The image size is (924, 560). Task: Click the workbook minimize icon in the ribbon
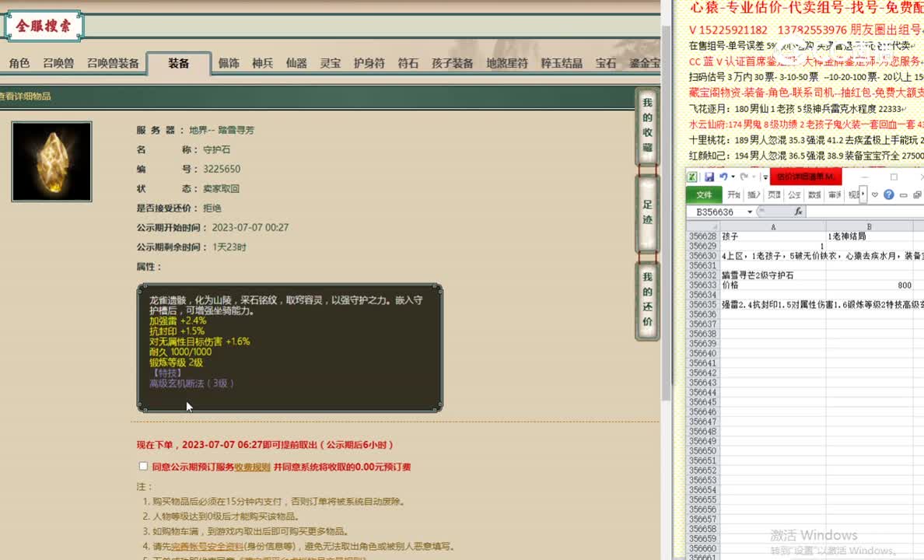tap(903, 194)
